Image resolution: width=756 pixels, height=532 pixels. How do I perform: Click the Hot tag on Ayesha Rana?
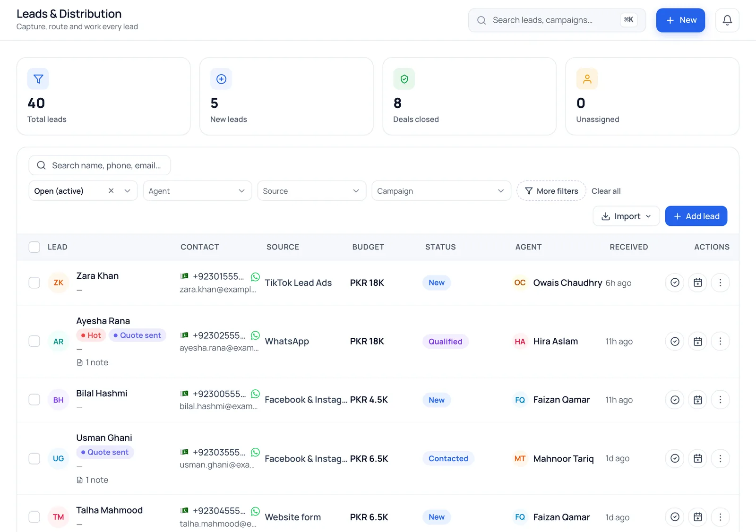click(91, 335)
